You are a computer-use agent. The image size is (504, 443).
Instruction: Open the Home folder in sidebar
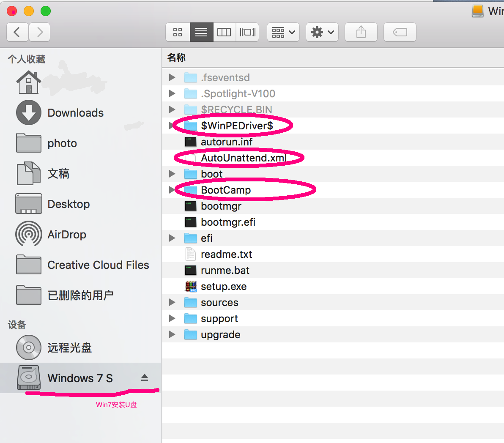pos(28,82)
